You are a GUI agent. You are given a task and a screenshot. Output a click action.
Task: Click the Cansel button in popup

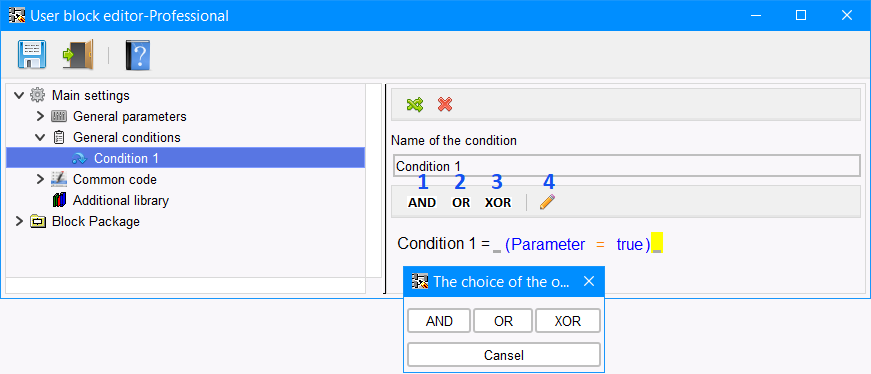[504, 355]
